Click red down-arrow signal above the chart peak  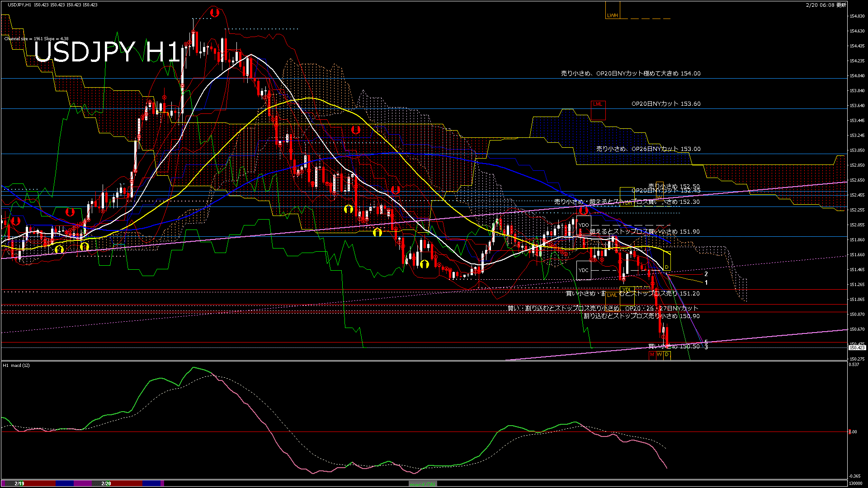tap(214, 13)
